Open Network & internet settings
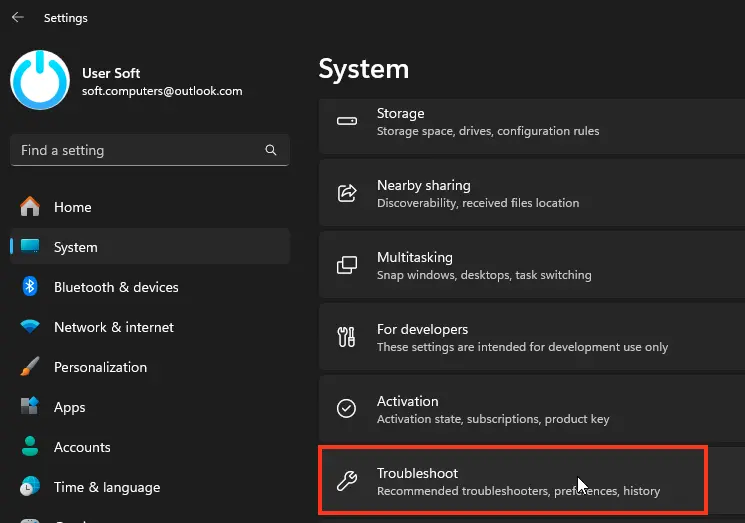This screenshot has height=523, width=745. click(x=113, y=327)
